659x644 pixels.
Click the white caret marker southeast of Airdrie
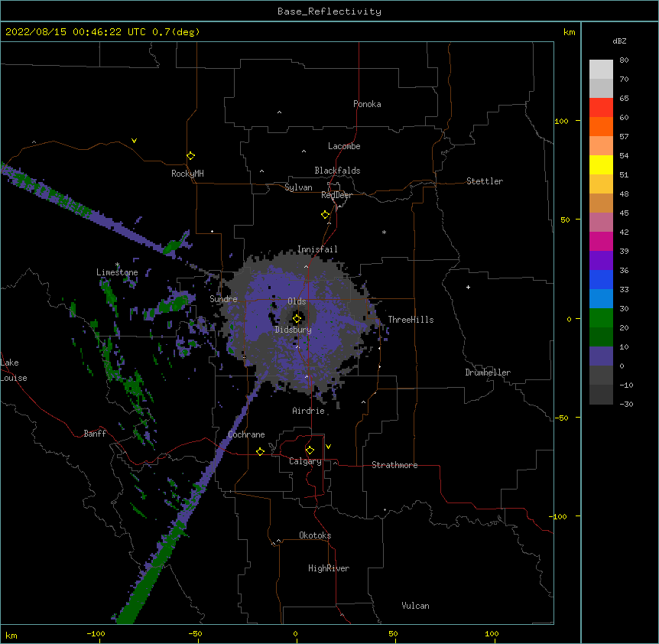pos(364,402)
